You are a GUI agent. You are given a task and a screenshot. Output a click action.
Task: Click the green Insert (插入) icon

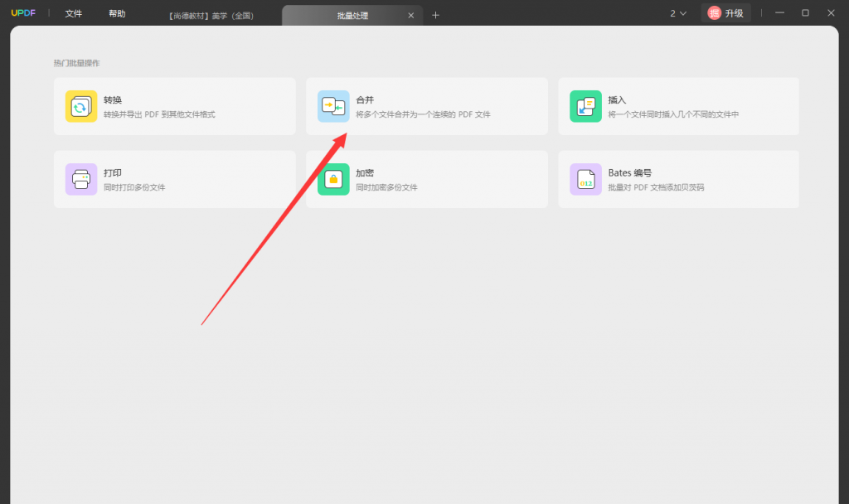[x=586, y=106]
